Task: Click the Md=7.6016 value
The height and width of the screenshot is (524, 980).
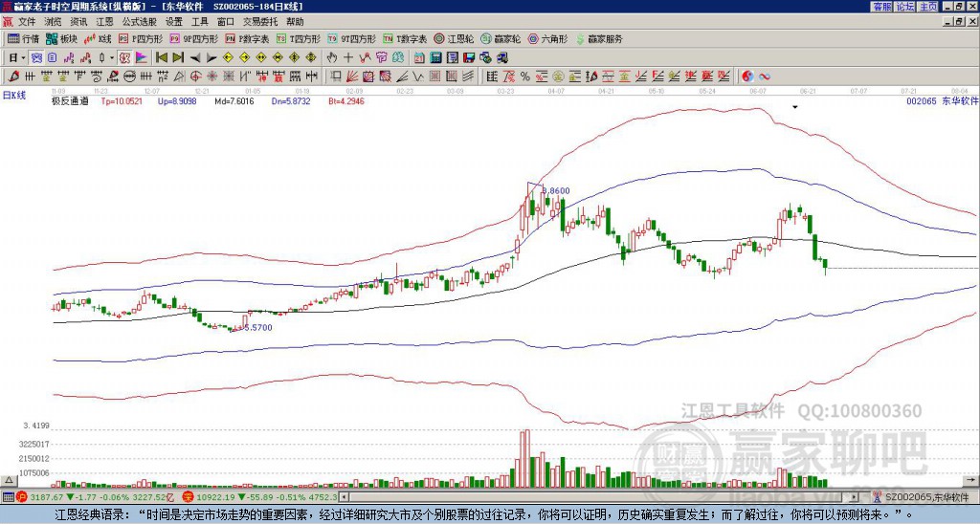Action: point(234,100)
